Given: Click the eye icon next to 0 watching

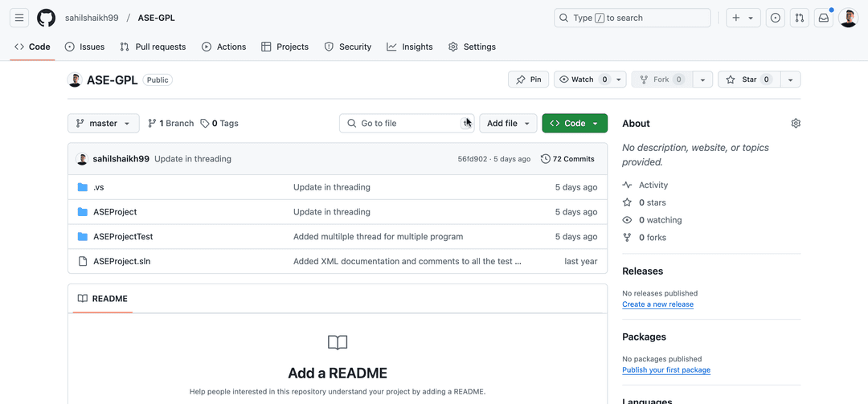Looking at the screenshot, I should [x=627, y=220].
